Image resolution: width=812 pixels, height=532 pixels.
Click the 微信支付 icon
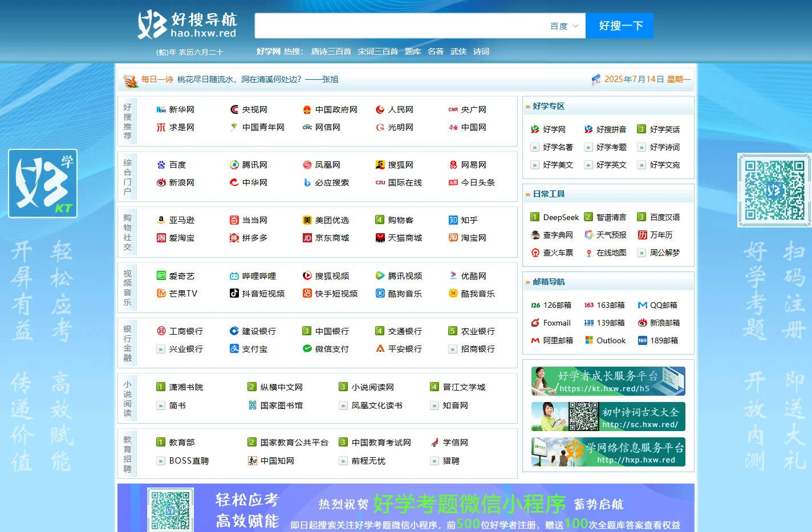click(x=307, y=348)
